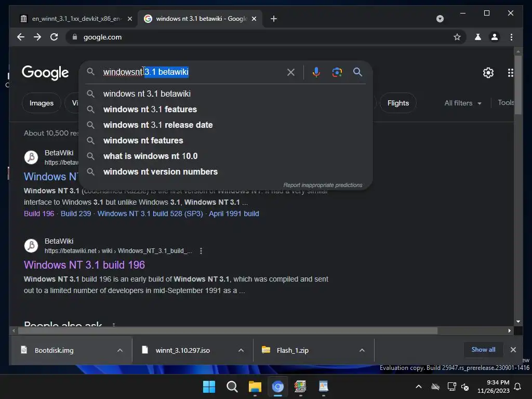Open Chrome's three-dot menu
The height and width of the screenshot is (399, 532).
click(511, 37)
